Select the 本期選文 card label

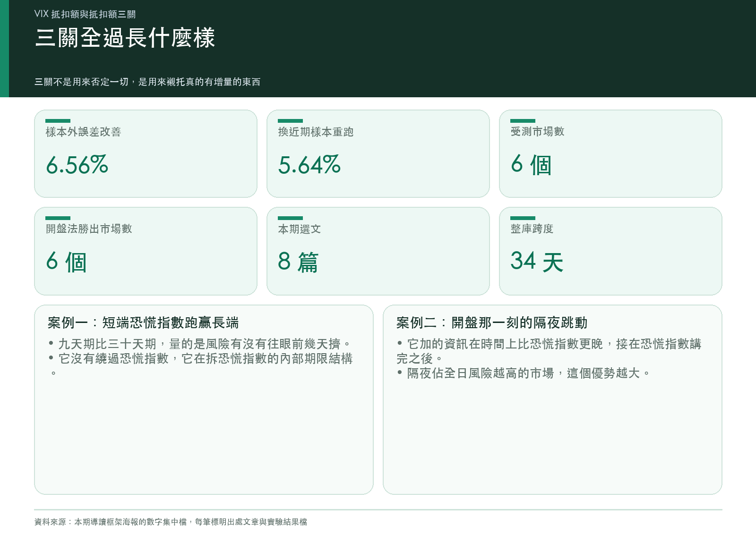300,229
